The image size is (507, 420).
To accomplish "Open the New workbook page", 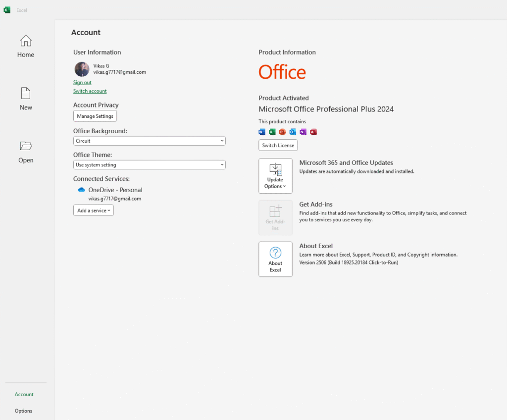I will pyautogui.click(x=26, y=99).
